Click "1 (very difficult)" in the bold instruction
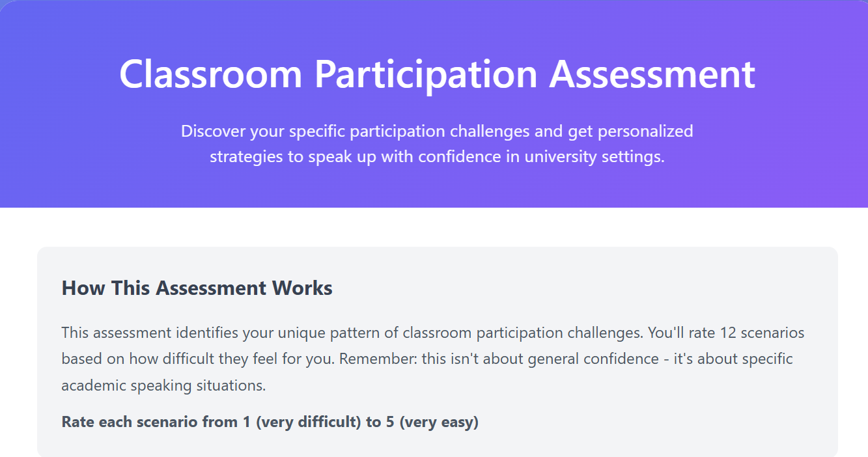Image resolution: width=868 pixels, height=457 pixels. (302, 422)
